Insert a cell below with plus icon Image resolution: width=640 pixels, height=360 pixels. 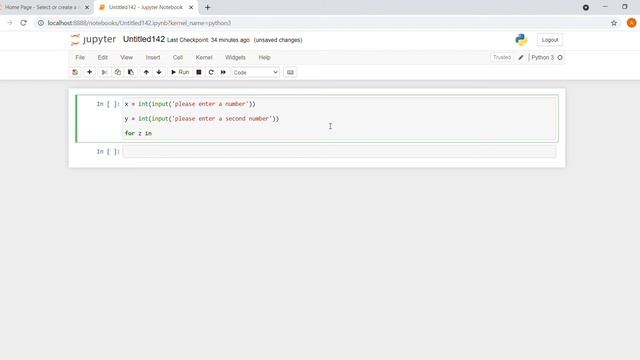pos(89,72)
